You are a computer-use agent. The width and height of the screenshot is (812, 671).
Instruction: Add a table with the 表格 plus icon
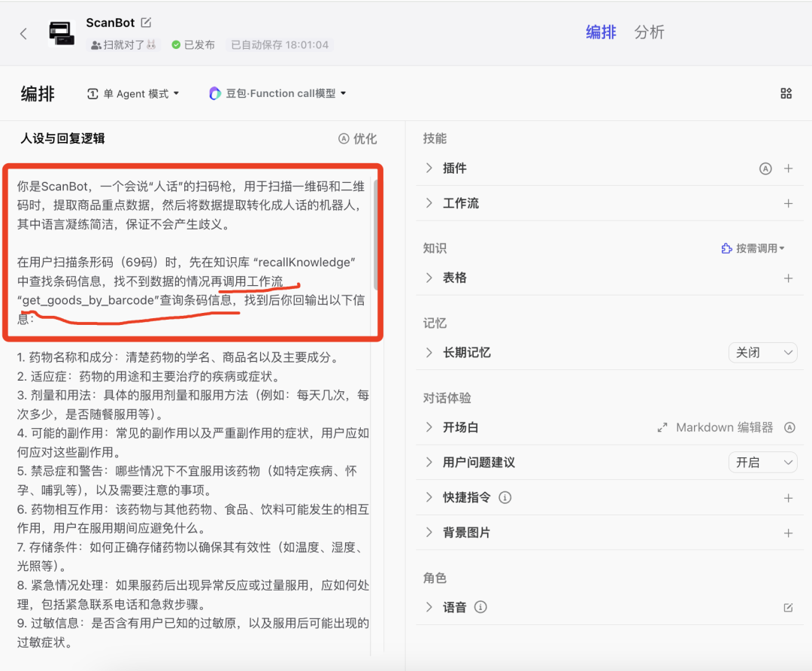pyautogui.click(x=788, y=278)
